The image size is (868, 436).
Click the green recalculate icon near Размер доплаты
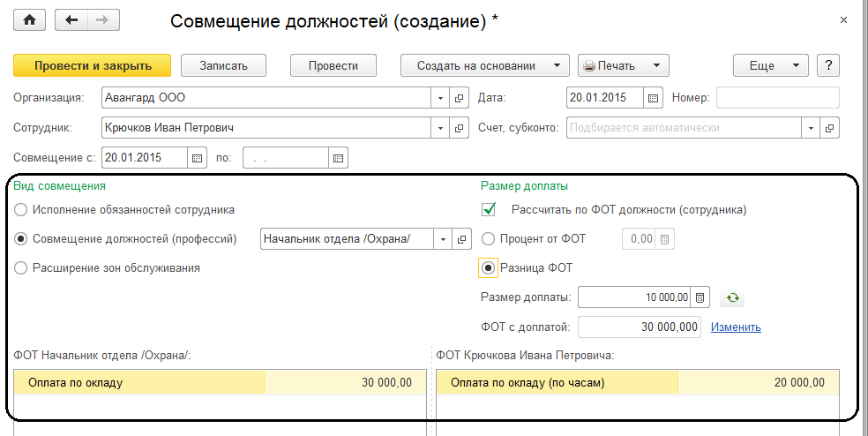tap(732, 297)
